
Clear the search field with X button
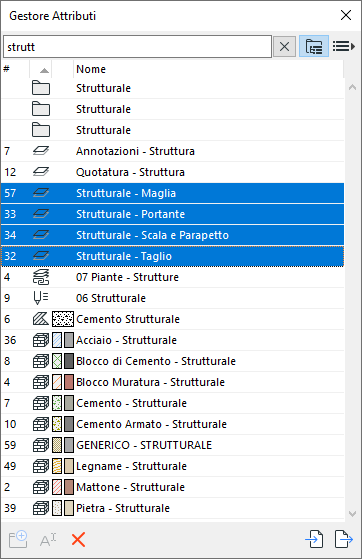[284, 47]
